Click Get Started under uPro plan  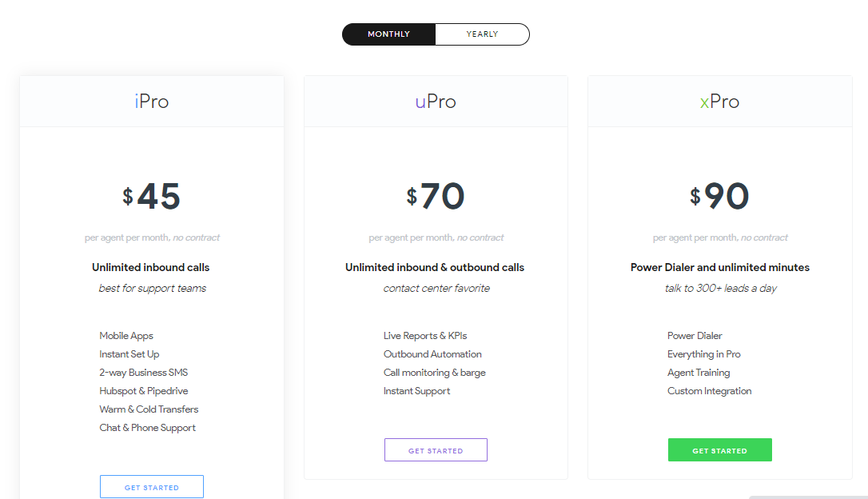pos(436,450)
